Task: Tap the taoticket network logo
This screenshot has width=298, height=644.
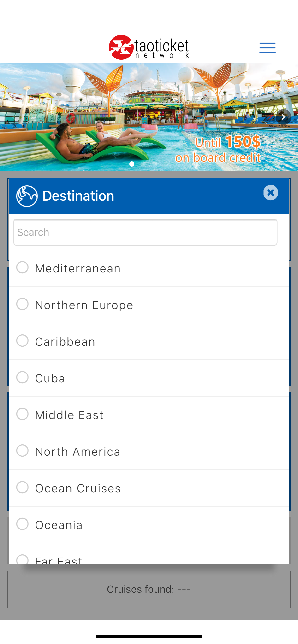Action: 149,47
